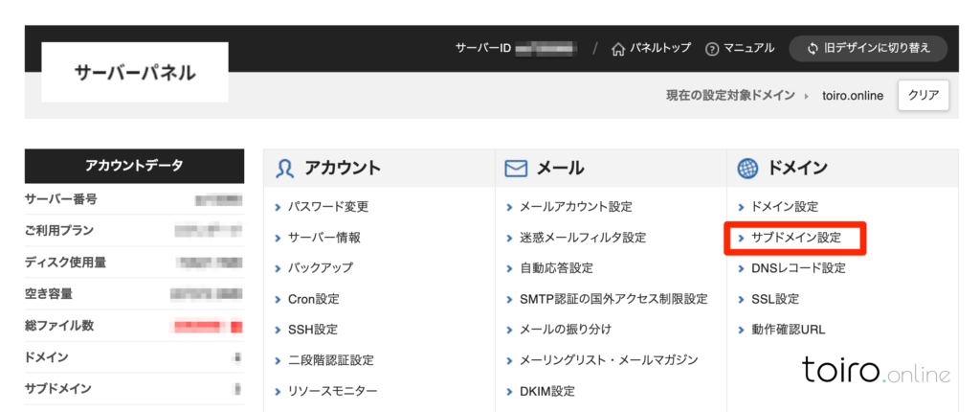The width and height of the screenshot is (980, 412).
Task: Click the home icon beside パネルトップ
Action: (x=618, y=49)
